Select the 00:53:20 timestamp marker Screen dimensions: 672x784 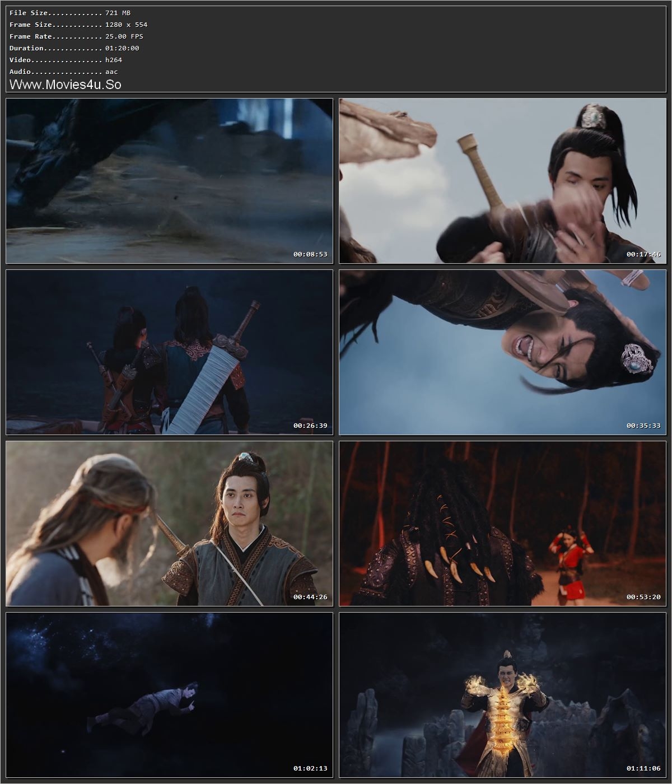point(642,598)
